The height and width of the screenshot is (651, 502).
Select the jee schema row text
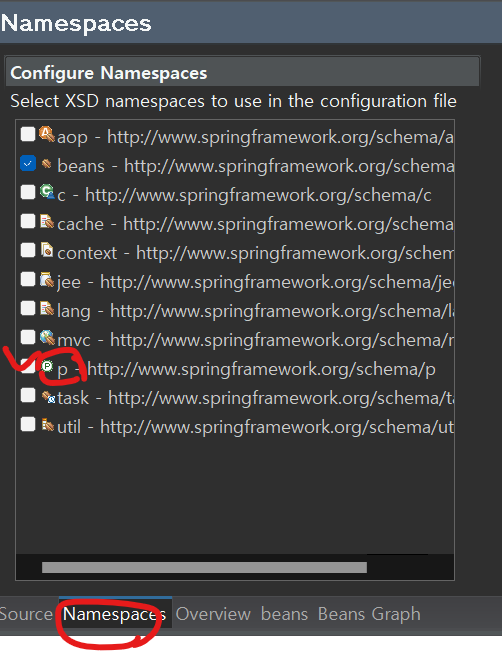[x=255, y=282]
